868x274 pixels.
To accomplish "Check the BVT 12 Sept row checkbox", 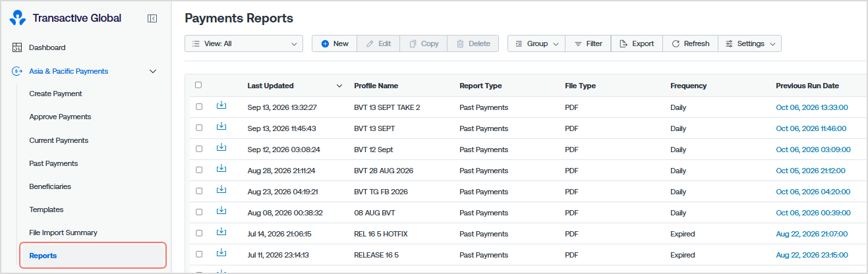I will [x=199, y=149].
